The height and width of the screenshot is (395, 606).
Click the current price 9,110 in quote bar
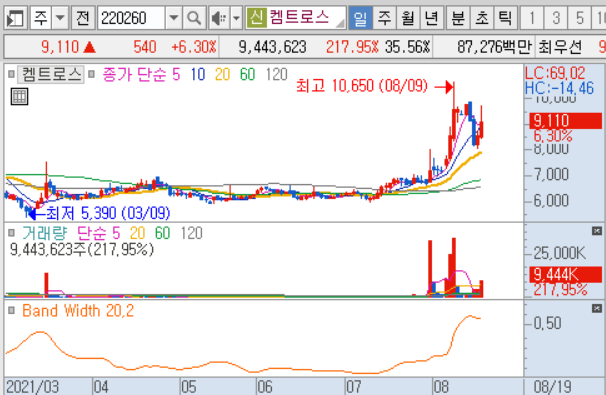click(x=60, y=47)
